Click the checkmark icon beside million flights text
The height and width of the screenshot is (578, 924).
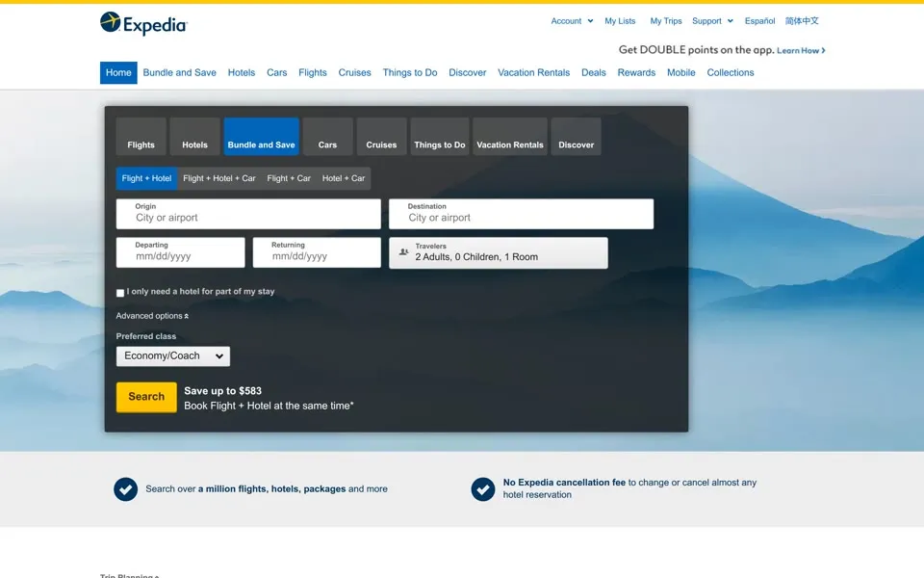[x=125, y=489]
